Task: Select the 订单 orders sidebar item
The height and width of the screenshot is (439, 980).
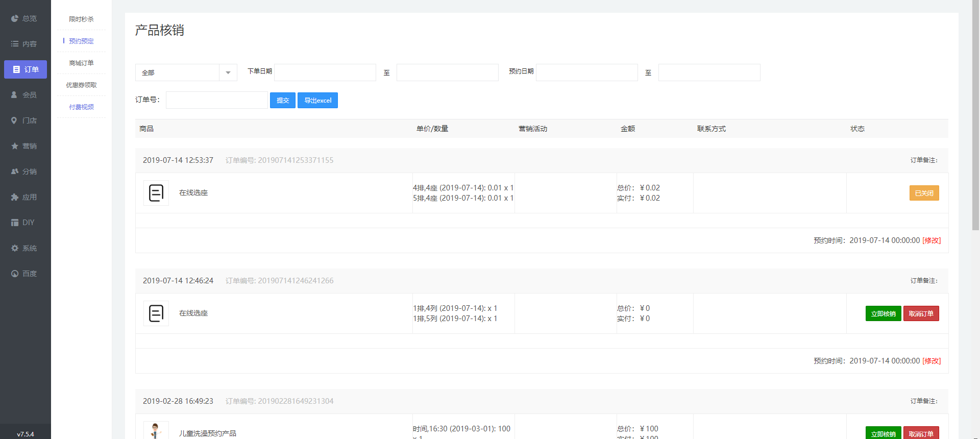Action: click(25, 69)
